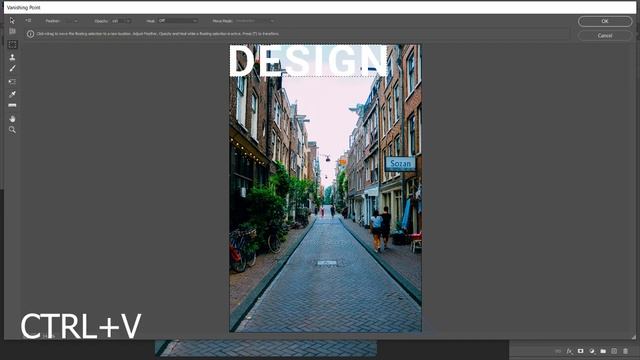
Task: Open the Move Mode dropdown
Action: pyautogui.click(x=255, y=21)
